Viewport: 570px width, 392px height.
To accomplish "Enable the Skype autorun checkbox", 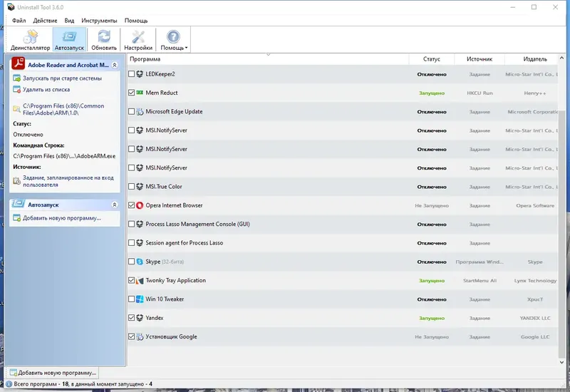I will pyautogui.click(x=132, y=262).
